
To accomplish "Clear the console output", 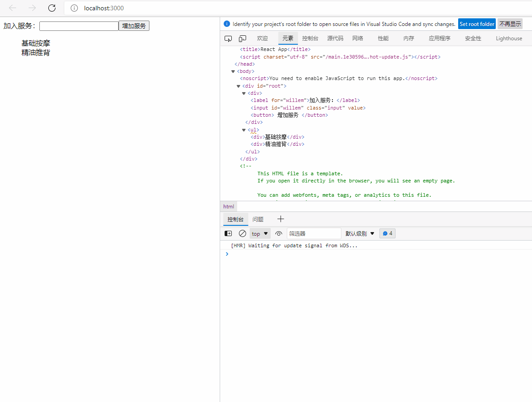I will click(242, 233).
